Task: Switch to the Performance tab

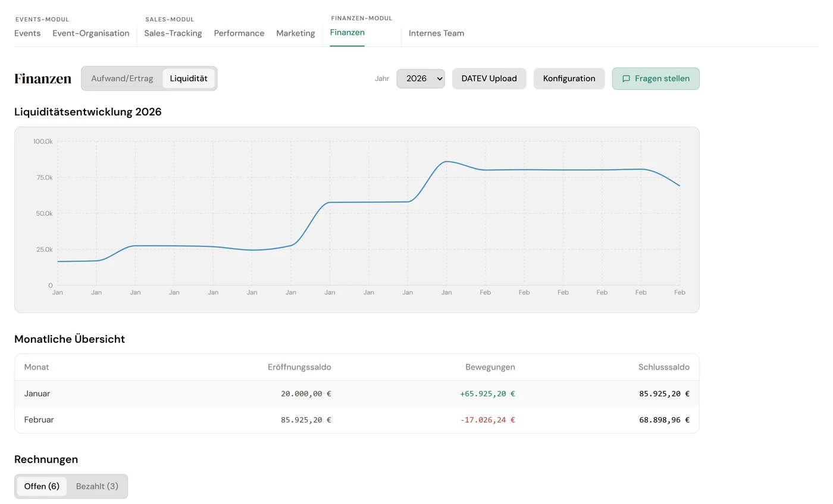Action: [239, 33]
